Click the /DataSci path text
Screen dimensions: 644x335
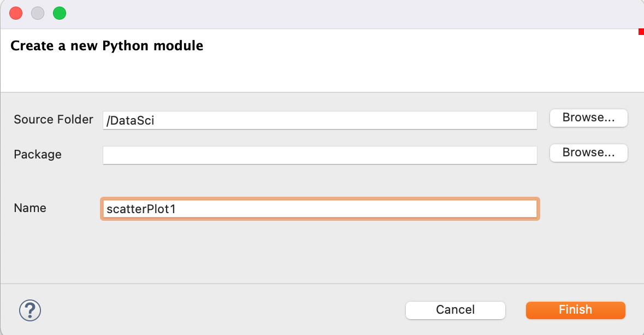(x=131, y=121)
